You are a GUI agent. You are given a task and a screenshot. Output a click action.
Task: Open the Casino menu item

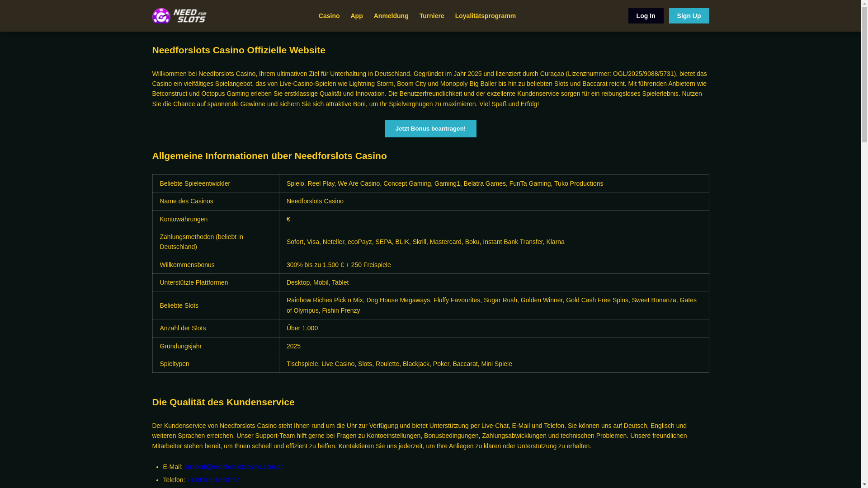pos(329,16)
